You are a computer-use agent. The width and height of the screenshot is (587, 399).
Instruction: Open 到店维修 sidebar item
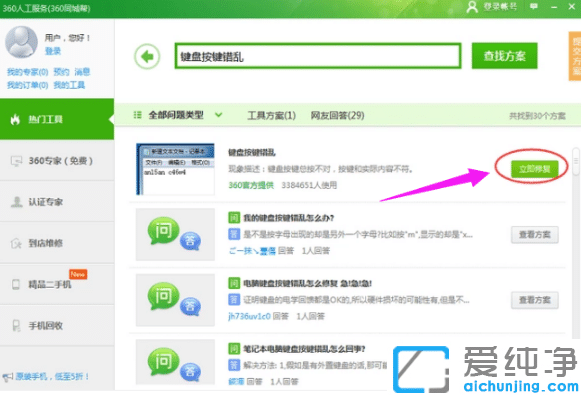click(x=57, y=243)
